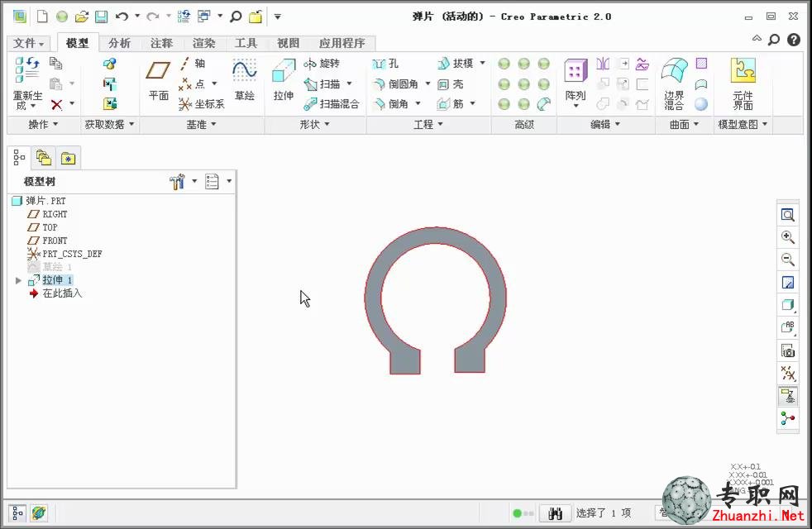This screenshot has width=812, height=529.
Task: Open the 阵列 pattern tool
Action: click(576, 82)
